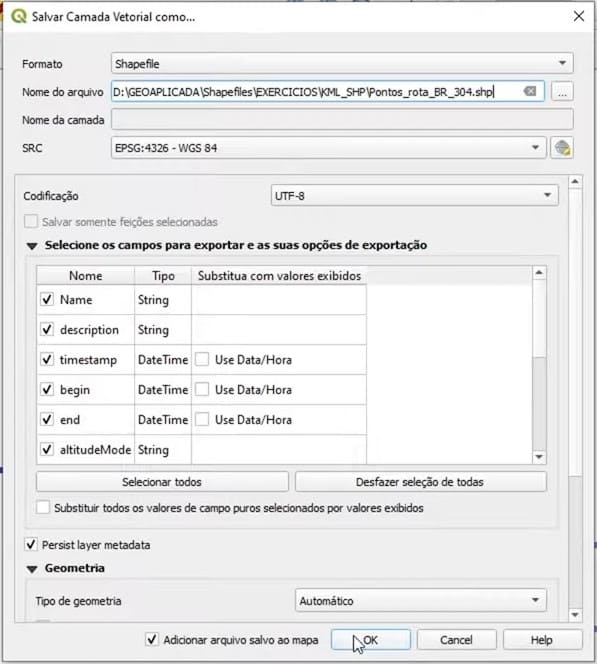The height and width of the screenshot is (664, 597).
Task: Click the select CRS globe icon
Action: (x=562, y=148)
